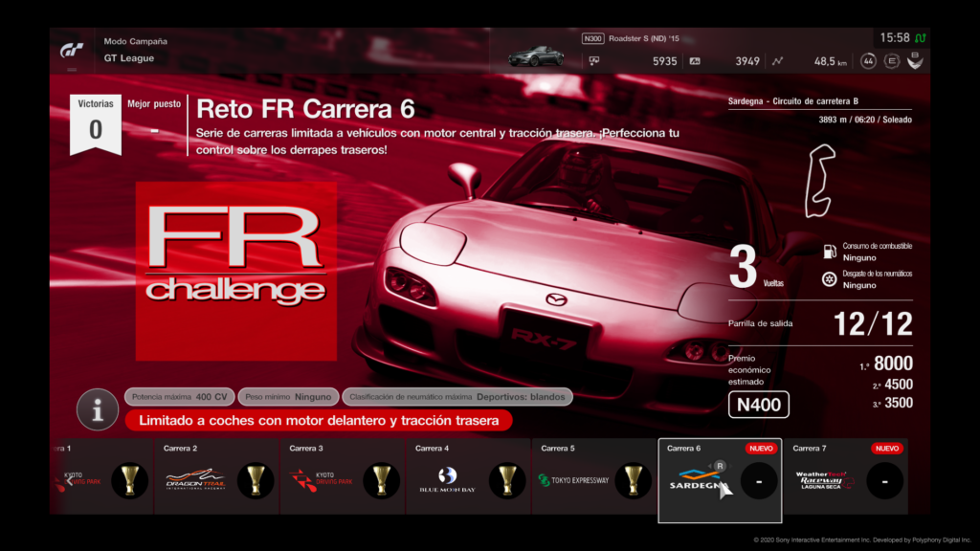Click the empty result circle on Carrera 6

[759, 481]
